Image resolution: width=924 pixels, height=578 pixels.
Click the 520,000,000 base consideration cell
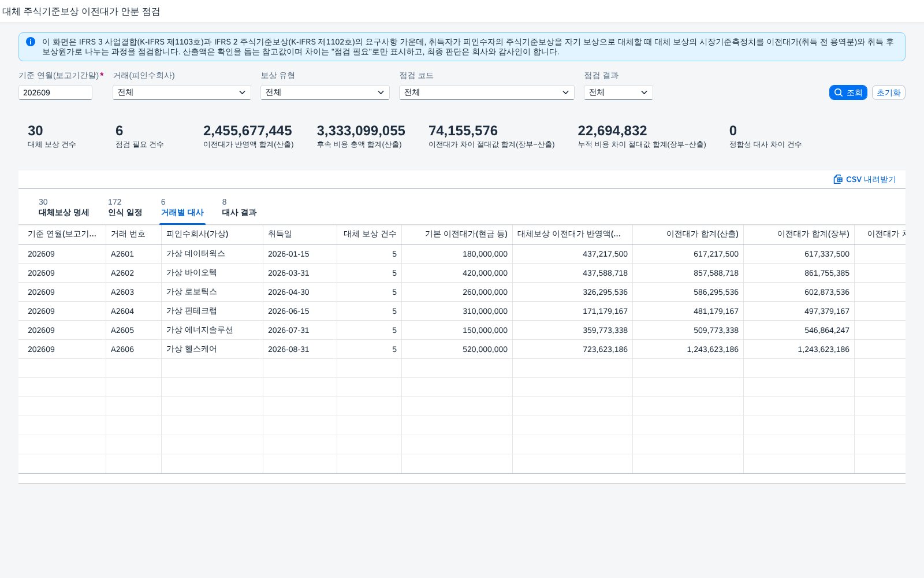457,349
